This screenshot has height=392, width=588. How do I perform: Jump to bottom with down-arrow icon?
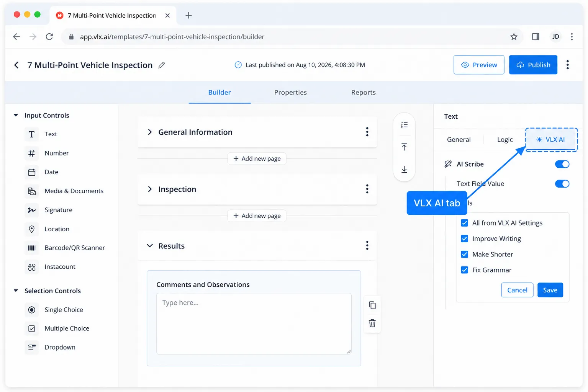click(x=404, y=169)
